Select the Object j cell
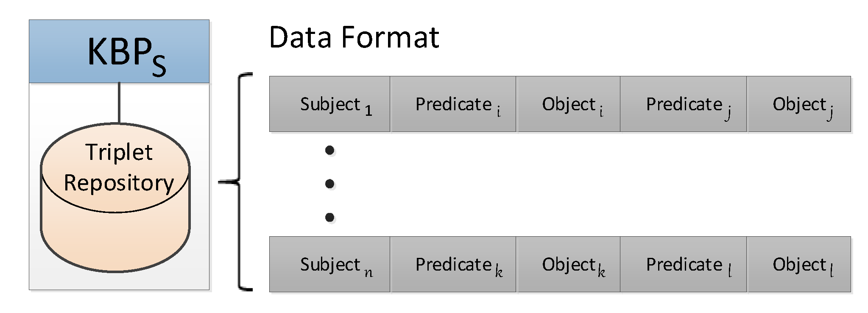Viewport: 868px width, 313px height. (799, 104)
